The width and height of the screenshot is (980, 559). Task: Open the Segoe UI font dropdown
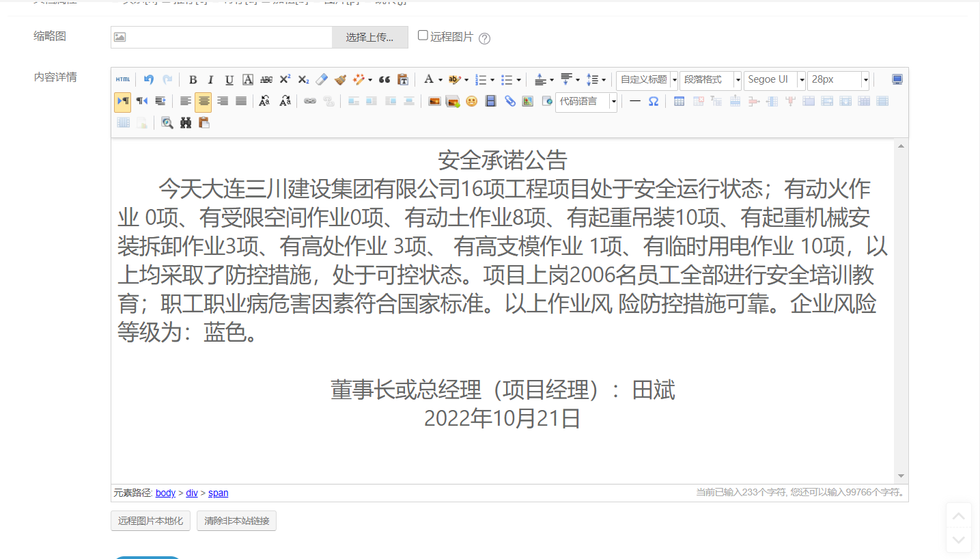point(774,81)
